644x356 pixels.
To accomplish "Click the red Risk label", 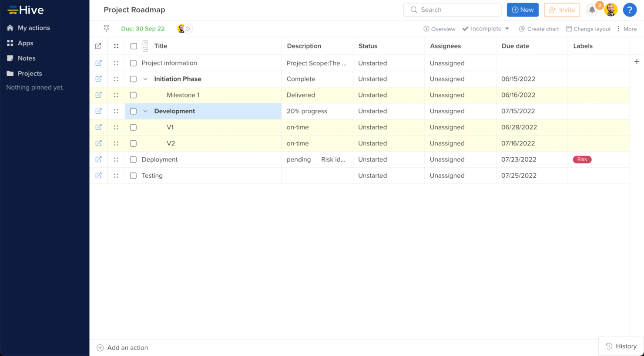I will pyautogui.click(x=582, y=159).
